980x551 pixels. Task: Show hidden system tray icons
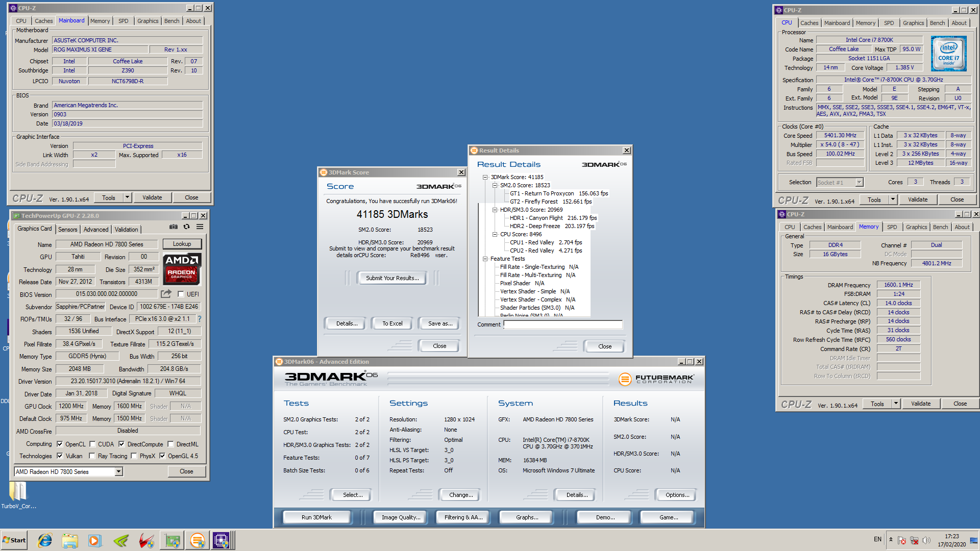(891, 539)
